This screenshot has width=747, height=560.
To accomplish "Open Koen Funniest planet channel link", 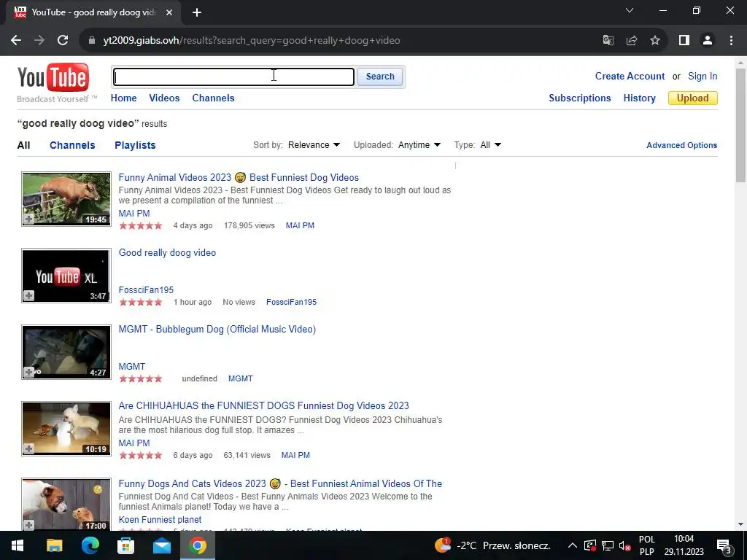I will pos(160,519).
